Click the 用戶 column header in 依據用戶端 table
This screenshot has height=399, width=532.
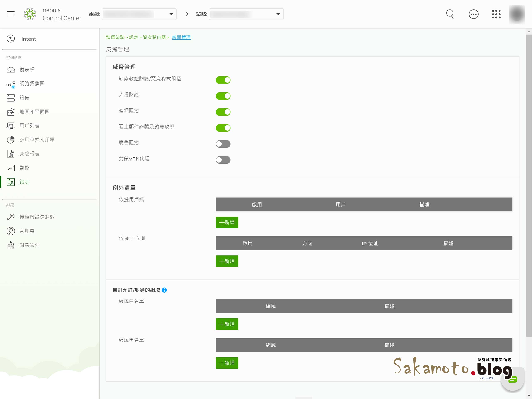[341, 205]
